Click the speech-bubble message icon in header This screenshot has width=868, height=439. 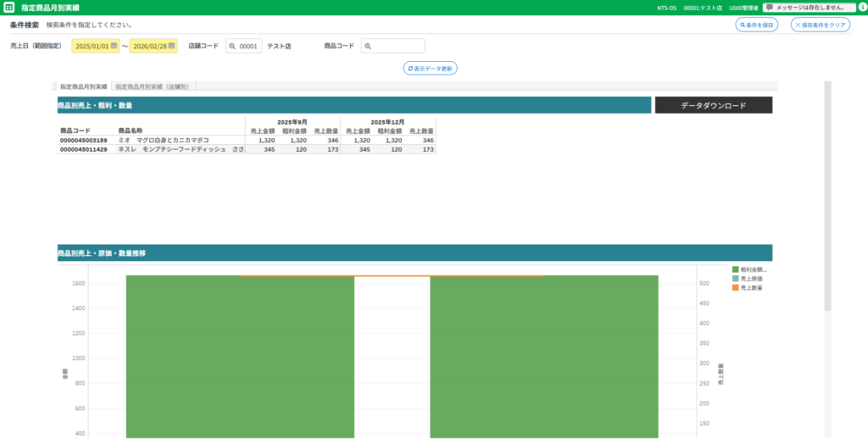pos(770,8)
